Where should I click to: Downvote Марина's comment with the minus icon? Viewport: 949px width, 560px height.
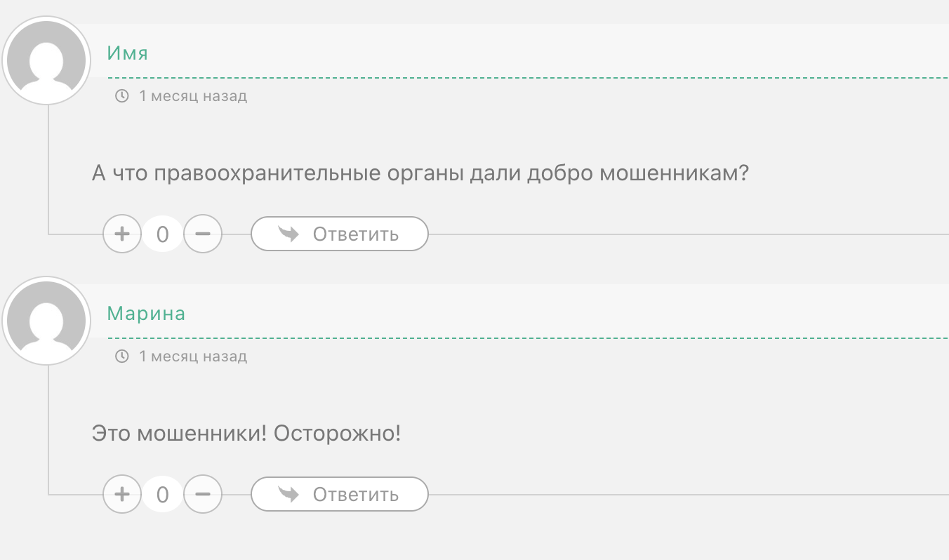tap(203, 494)
